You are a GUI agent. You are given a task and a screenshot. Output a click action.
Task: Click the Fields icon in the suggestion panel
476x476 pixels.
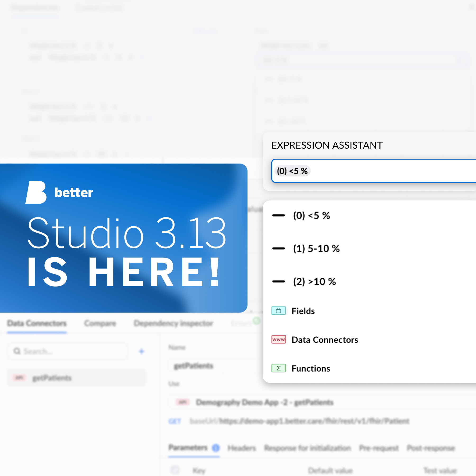[x=278, y=311]
